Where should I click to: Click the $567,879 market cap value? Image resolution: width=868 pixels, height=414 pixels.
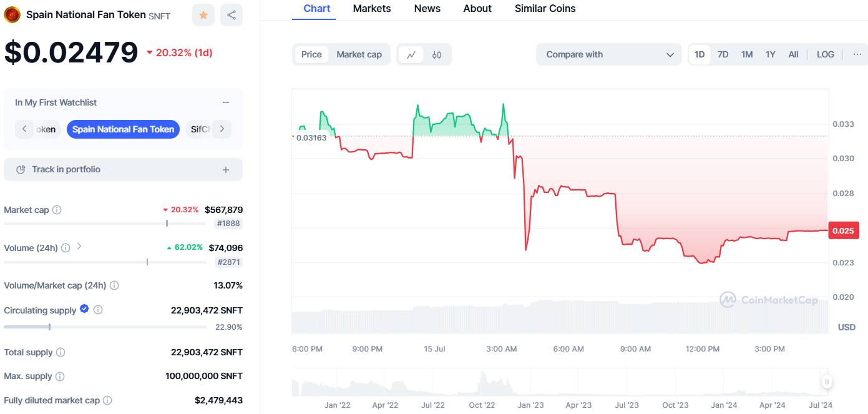click(x=223, y=210)
